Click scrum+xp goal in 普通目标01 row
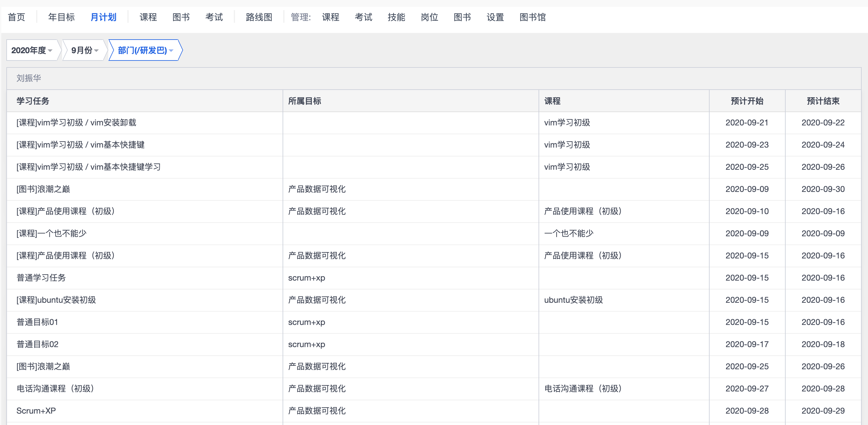The height and width of the screenshot is (425, 868). [307, 323]
